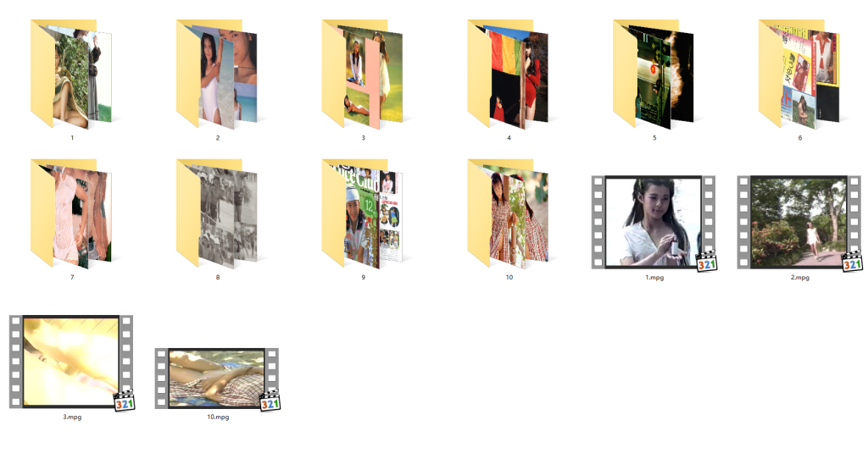
Task: Click the folder 9 icon
Action: [x=364, y=213]
